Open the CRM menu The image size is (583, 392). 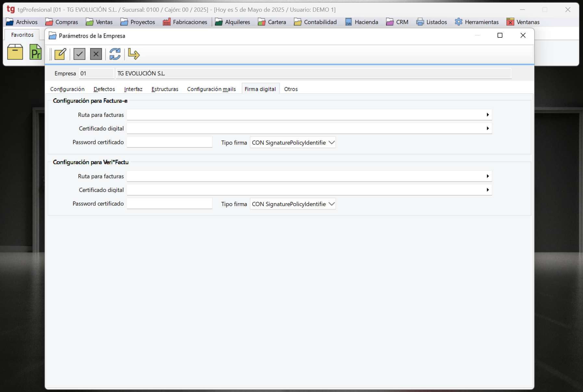[x=397, y=22]
